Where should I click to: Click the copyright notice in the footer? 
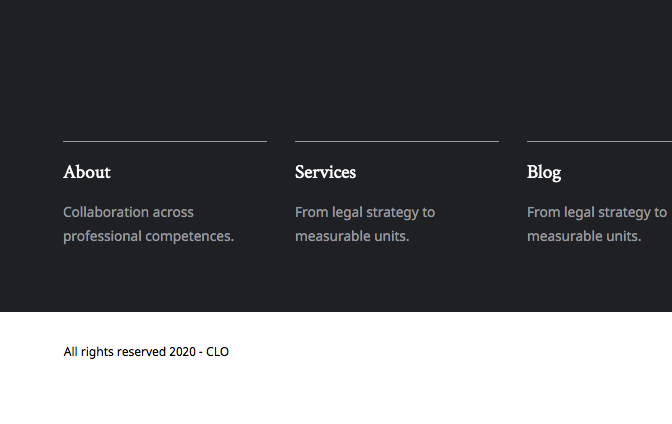146,352
